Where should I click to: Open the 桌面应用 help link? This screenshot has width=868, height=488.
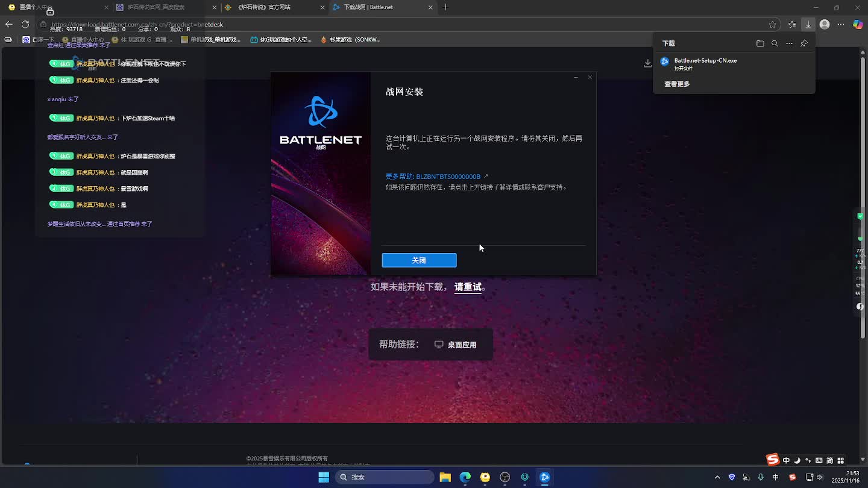click(x=456, y=345)
